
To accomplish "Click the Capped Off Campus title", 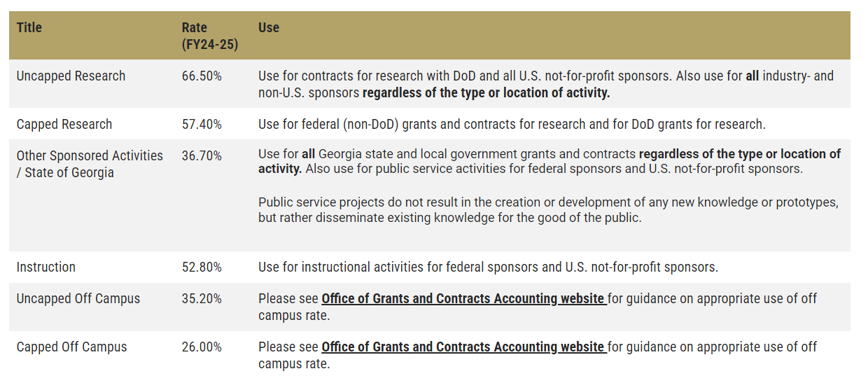I will point(71,347).
